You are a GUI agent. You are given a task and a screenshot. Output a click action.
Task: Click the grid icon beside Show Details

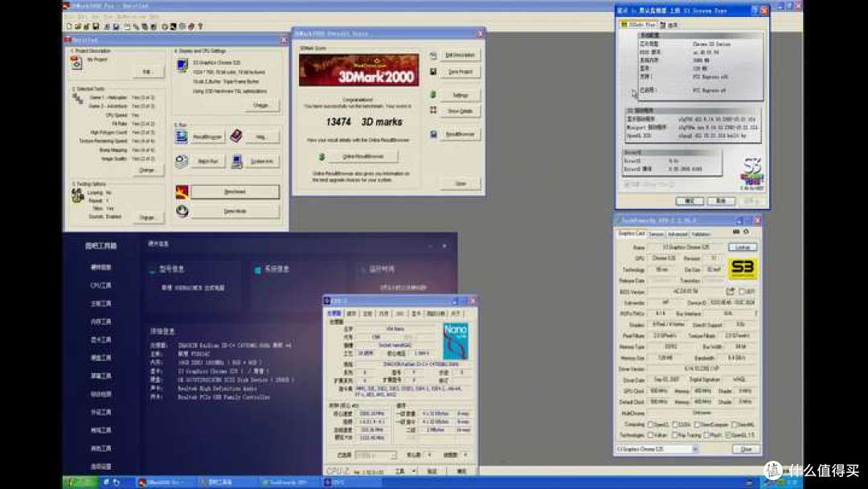433,110
